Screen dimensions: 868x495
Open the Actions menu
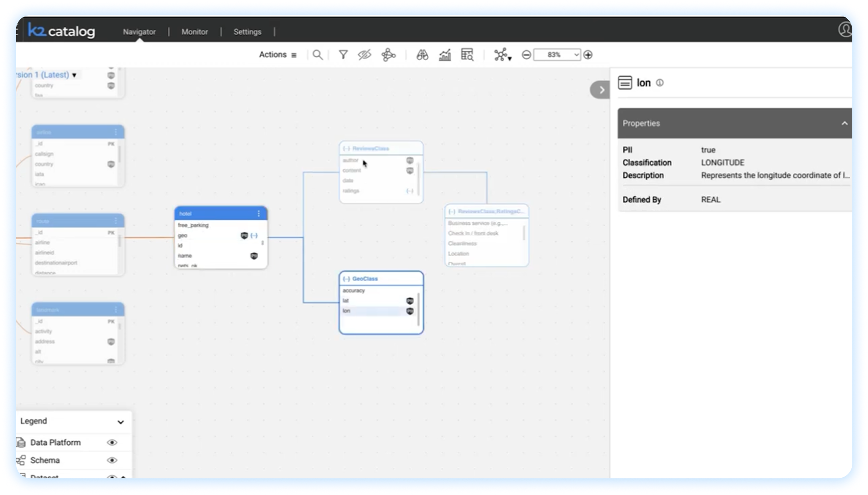pyautogui.click(x=277, y=55)
